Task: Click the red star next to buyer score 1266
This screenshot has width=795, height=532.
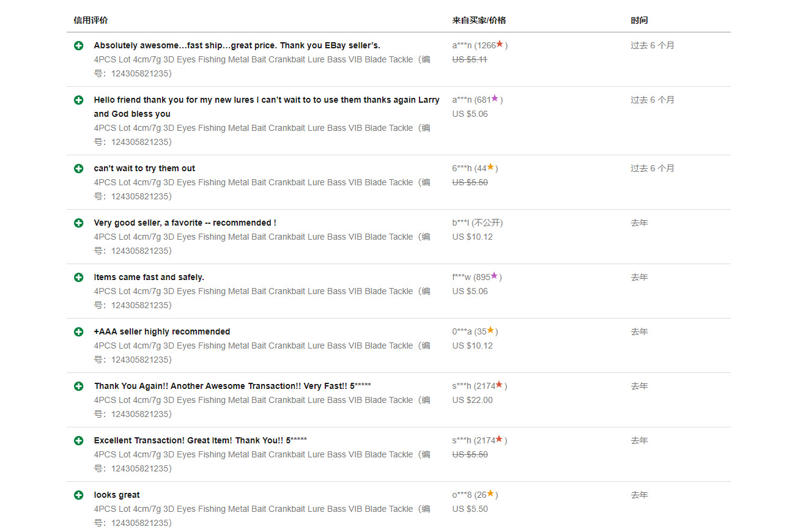Action: [x=500, y=44]
